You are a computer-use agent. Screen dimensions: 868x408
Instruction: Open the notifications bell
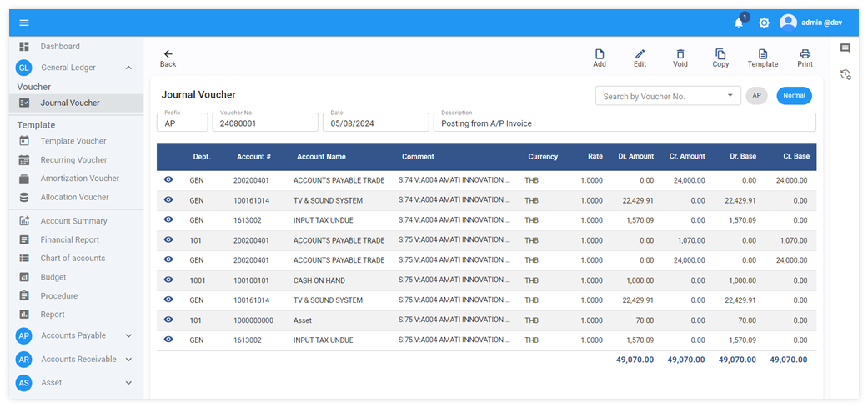click(738, 23)
